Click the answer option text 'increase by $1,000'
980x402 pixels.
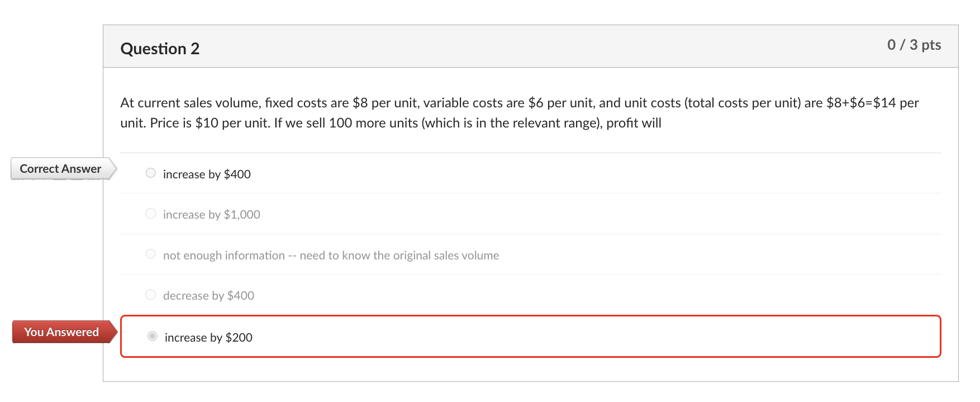point(211,214)
